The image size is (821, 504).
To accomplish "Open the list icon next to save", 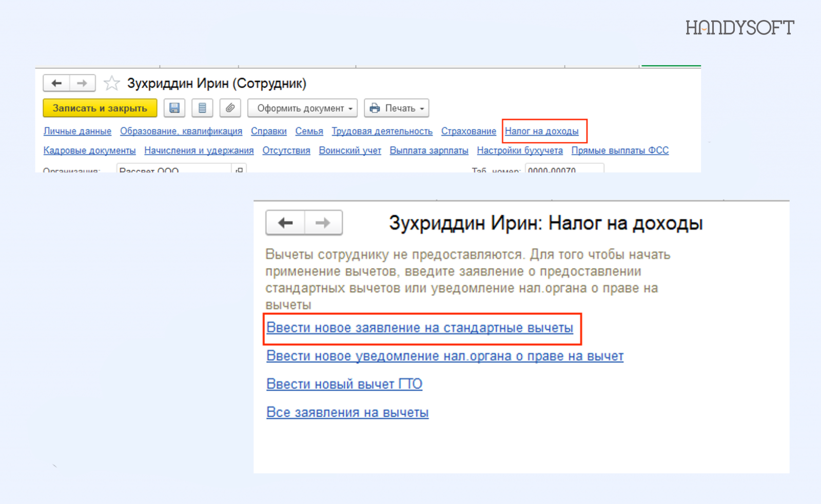I will coord(202,108).
